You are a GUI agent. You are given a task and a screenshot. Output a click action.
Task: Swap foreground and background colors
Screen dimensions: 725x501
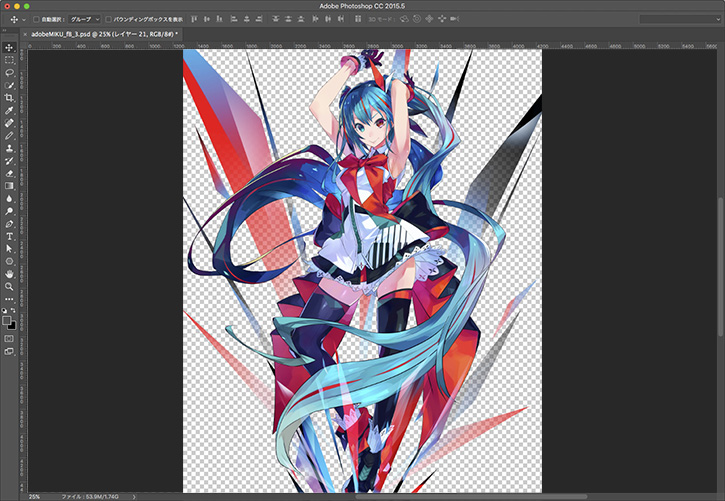(x=13, y=311)
